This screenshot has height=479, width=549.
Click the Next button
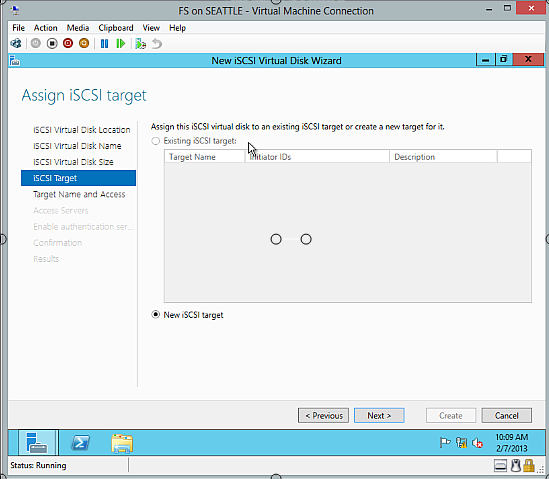(379, 415)
